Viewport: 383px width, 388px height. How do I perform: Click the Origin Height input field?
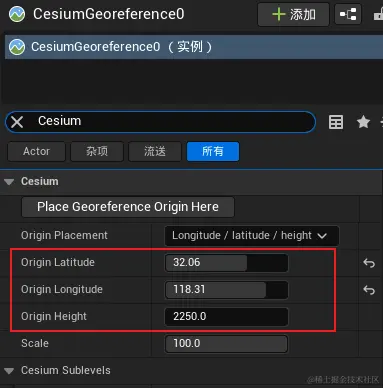(x=226, y=316)
